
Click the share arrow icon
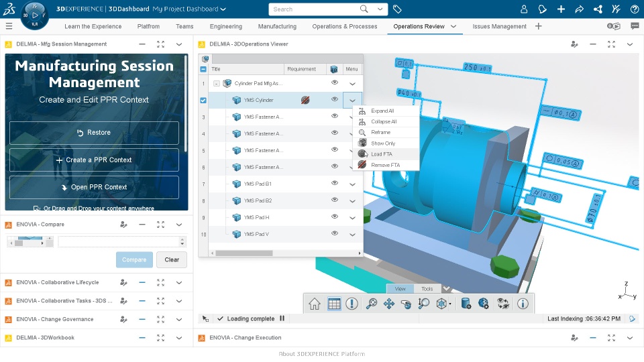579,9
